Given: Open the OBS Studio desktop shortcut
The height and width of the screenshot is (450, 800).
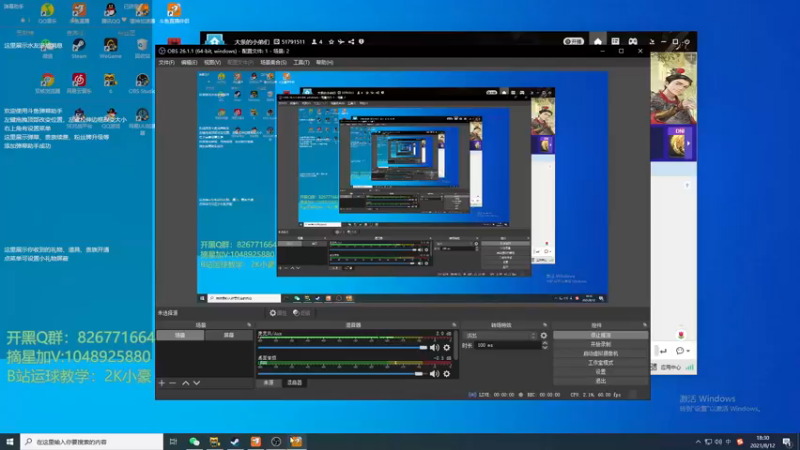Looking at the screenshot, I should pyautogui.click(x=142, y=83).
